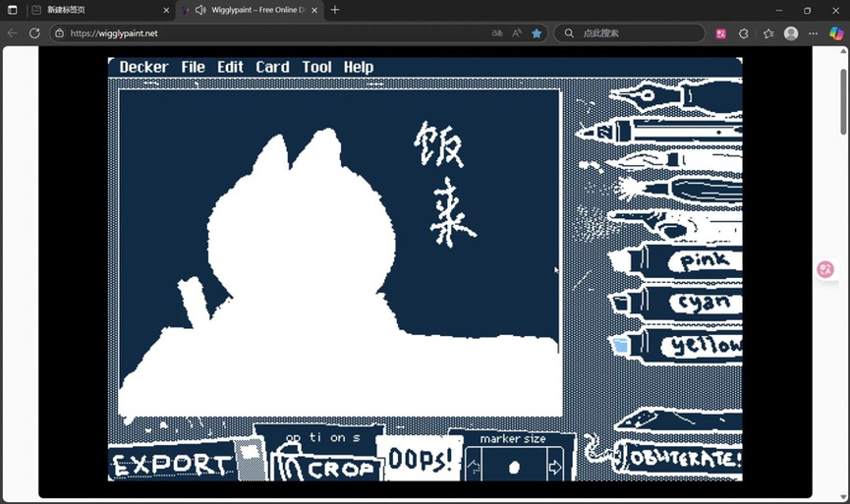Expand the Card menu
The height and width of the screenshot is (504, 850).
pyautogui.click(x=272, y=67)
